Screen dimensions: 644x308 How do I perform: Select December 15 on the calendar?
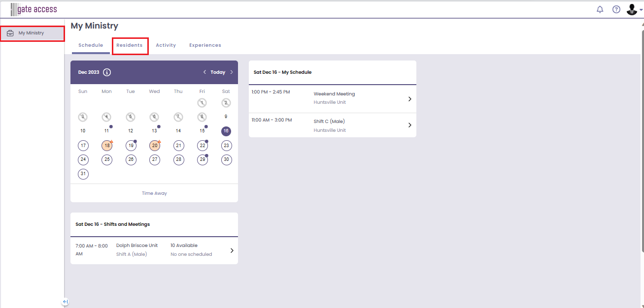click(202, 131)
